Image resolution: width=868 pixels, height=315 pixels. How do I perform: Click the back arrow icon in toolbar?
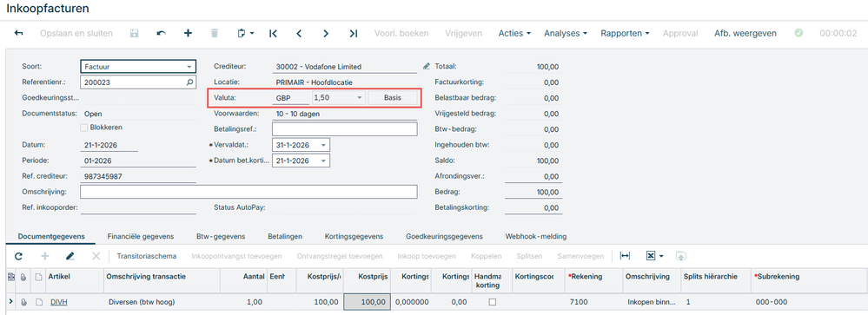tap(19, 33)
